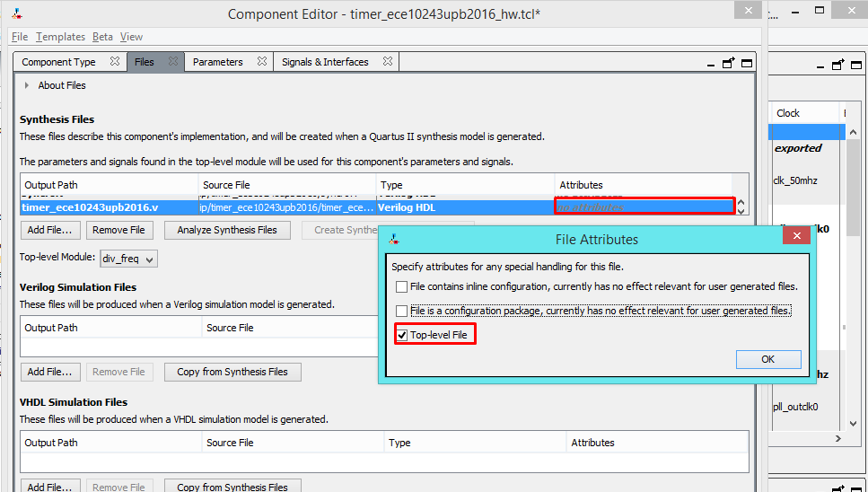Screen dimensions: 868x492
Task: Open Top-level Module div_freq dropdown
Action: tap(129, 259)
